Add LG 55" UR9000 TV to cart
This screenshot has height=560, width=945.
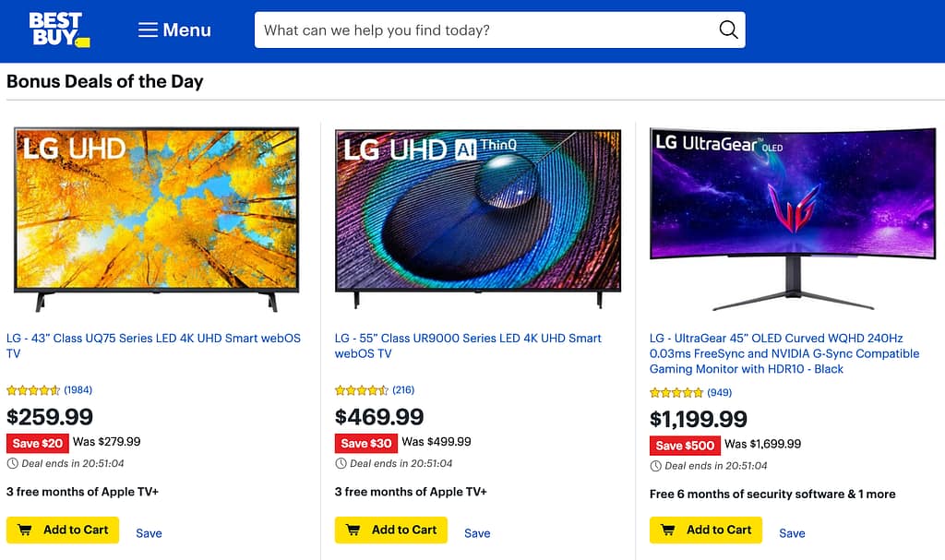(x=391, y=530)
